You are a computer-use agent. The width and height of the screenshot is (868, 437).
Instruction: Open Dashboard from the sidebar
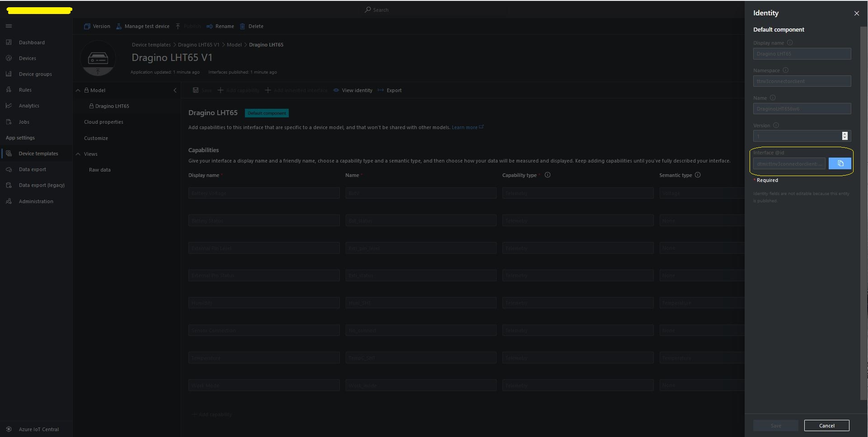tap(32, 42)
